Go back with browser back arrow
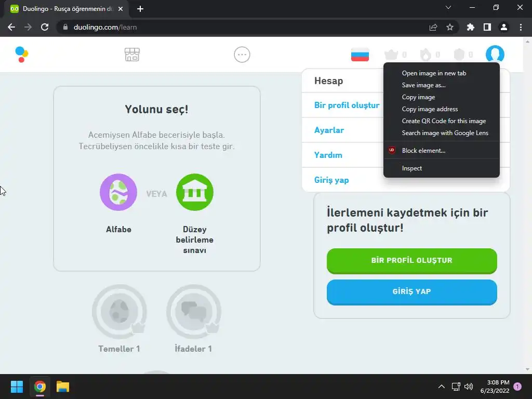This screenshot has height=399, width=532. click(11, 27)
